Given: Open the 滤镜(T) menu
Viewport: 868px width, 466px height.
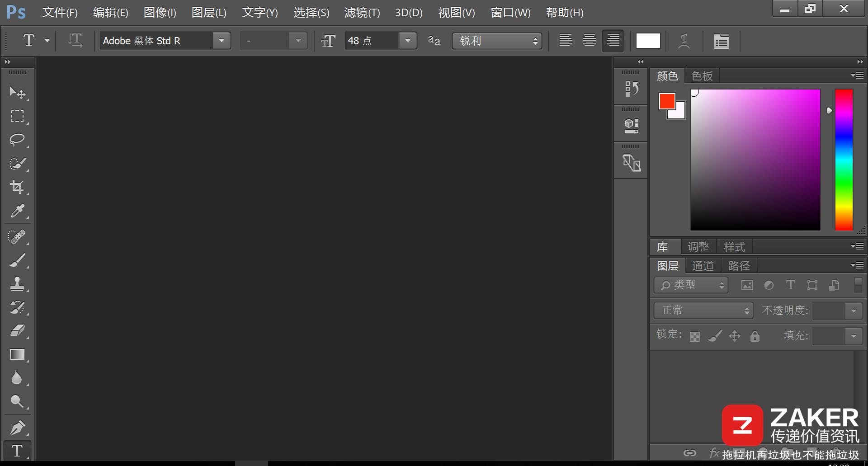Looking at the screenshot, I should (362, 13).
